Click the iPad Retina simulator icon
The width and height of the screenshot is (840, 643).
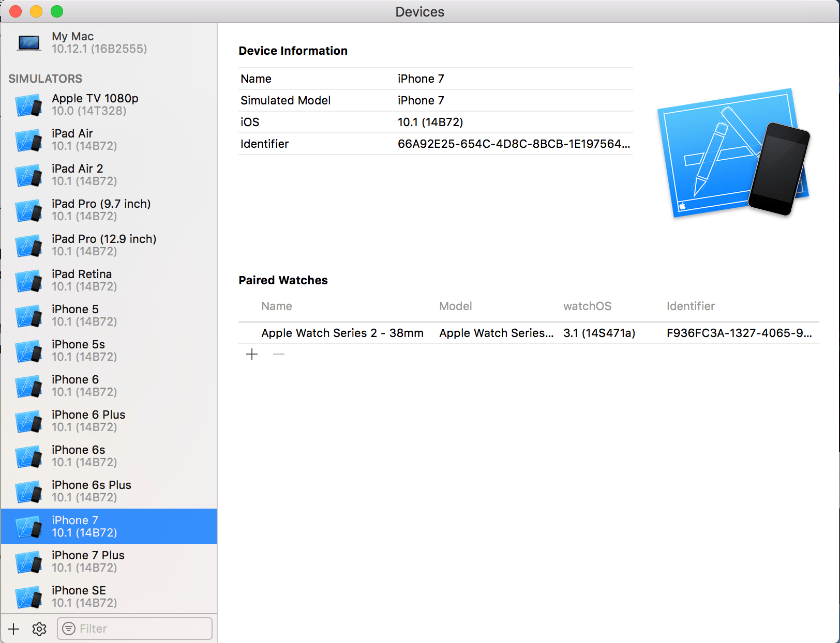coord(29,281)
